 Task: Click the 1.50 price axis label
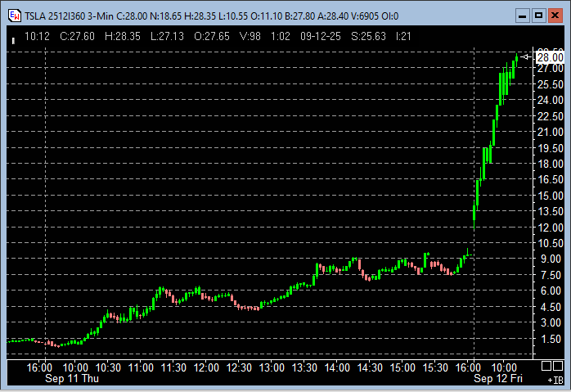tap(551, 339)
